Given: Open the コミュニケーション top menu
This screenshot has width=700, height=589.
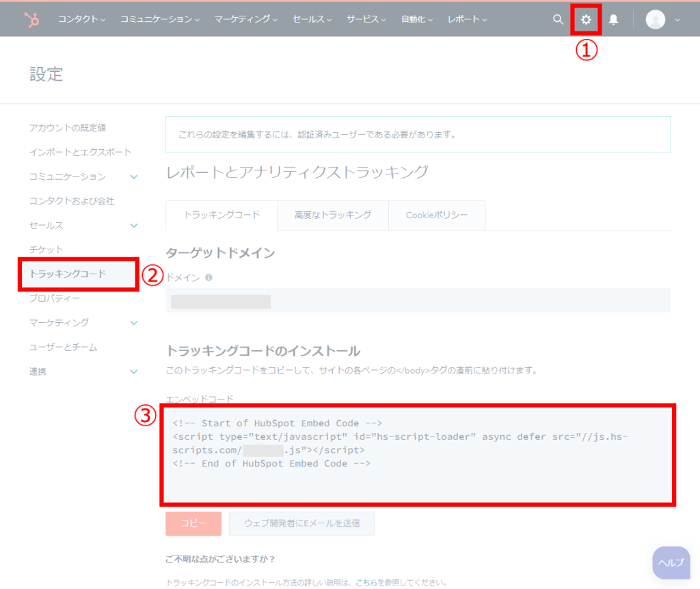Looking at the screenshot, I should click(x=160, y=19).
